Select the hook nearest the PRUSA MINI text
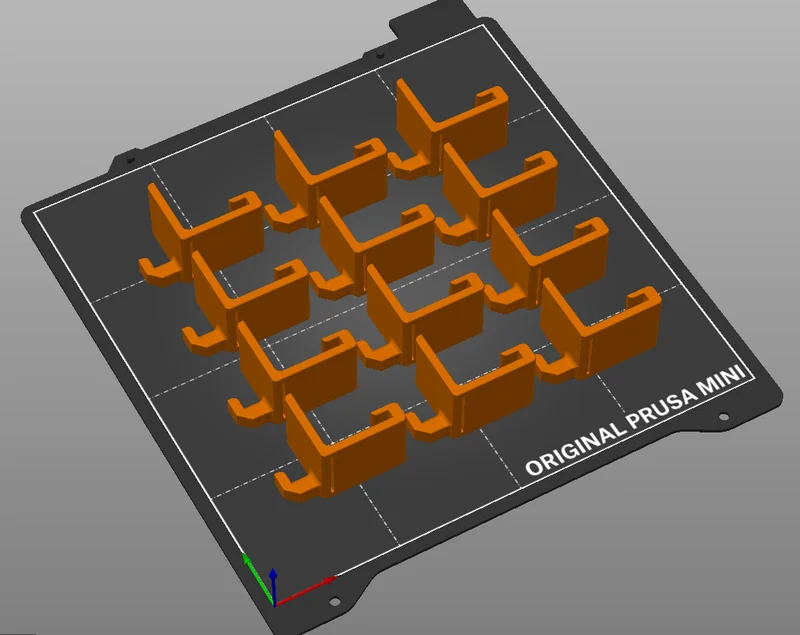The image size is (800, 635). click(601, 332)
